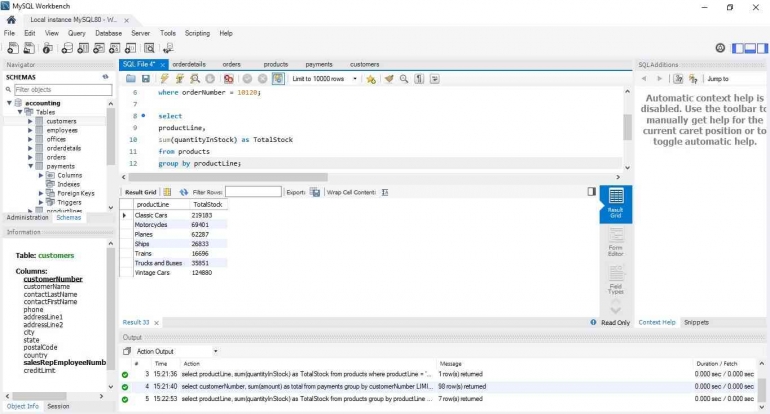Switch to Form Editor view
The height and width of the screenshot is (414, 770).
(x=616, y=242)
